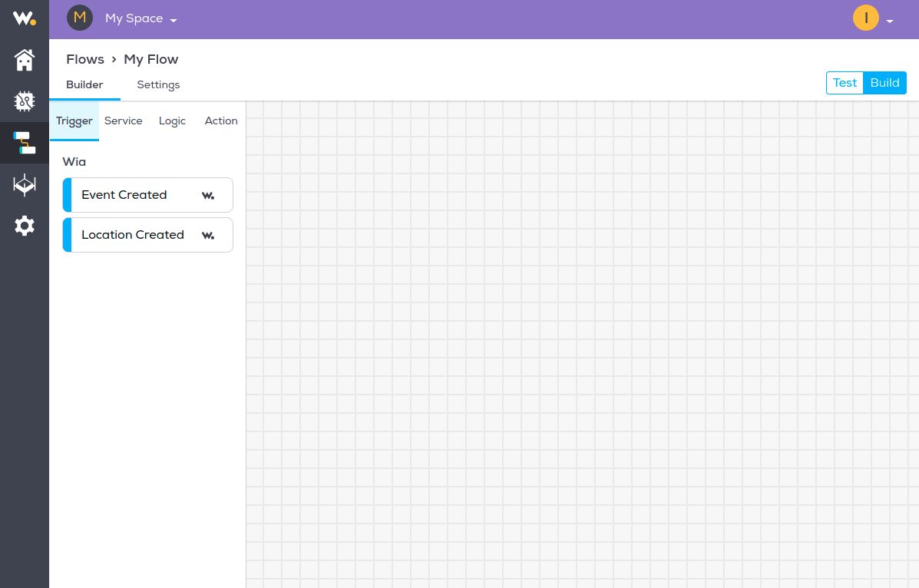This screenshot has width=919, height=588.
Task: Open the Devices chip icon
Action: (24, 101)
